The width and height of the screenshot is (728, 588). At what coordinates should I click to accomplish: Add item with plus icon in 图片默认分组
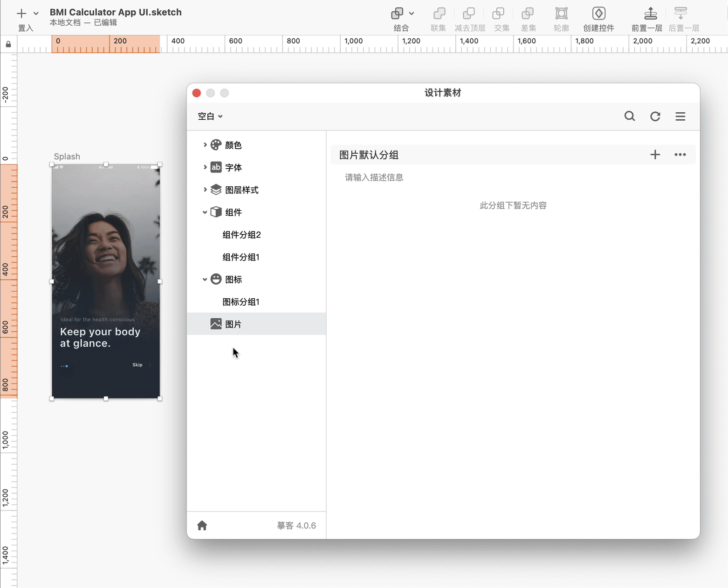(x=655, y=155)
